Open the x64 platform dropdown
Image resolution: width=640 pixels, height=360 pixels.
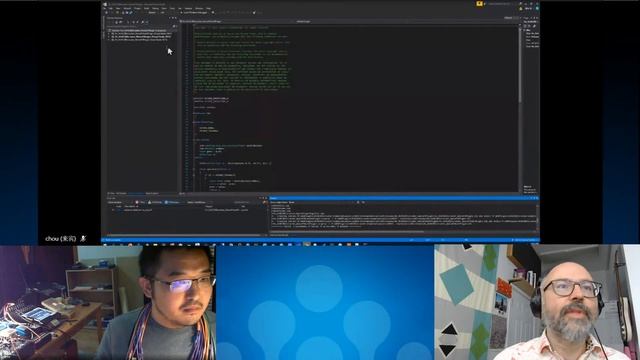click(x=163, y=13)
